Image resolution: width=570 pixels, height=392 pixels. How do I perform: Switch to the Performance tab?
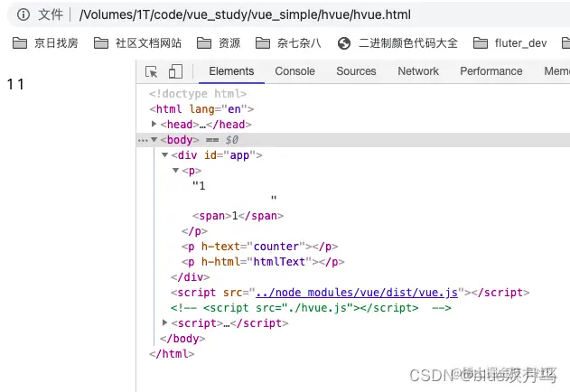point(491,71)
